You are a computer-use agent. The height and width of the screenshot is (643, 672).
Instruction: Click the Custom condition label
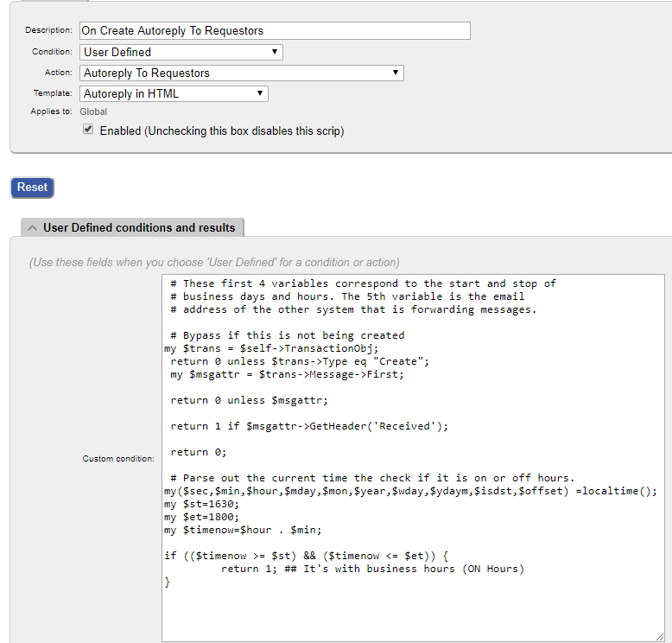(118, 459)
